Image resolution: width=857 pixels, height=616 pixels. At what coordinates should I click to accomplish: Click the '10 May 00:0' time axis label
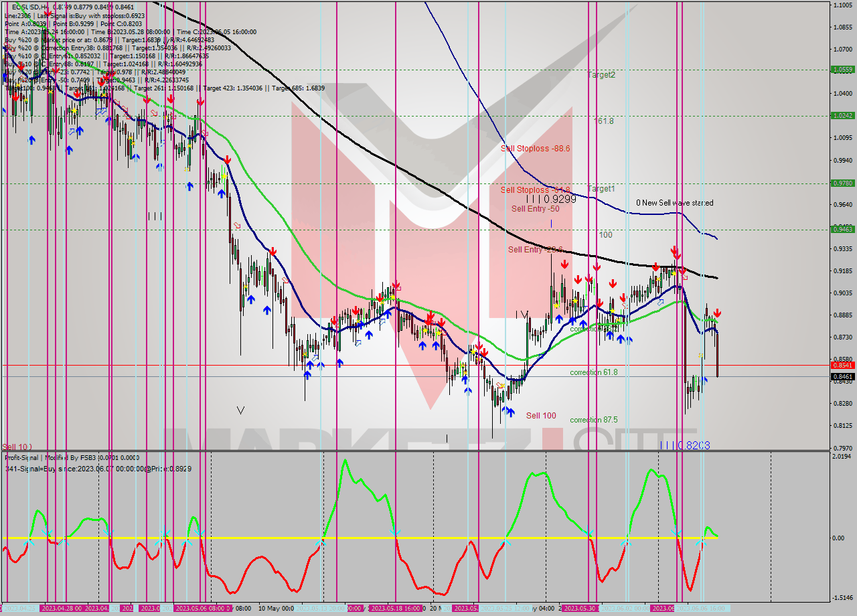pos(276,608)
